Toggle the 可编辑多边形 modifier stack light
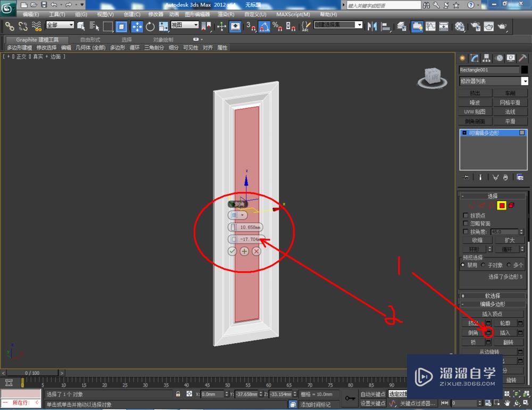The width and height of the screenshot is (532, 410). (x=522, y=132)
